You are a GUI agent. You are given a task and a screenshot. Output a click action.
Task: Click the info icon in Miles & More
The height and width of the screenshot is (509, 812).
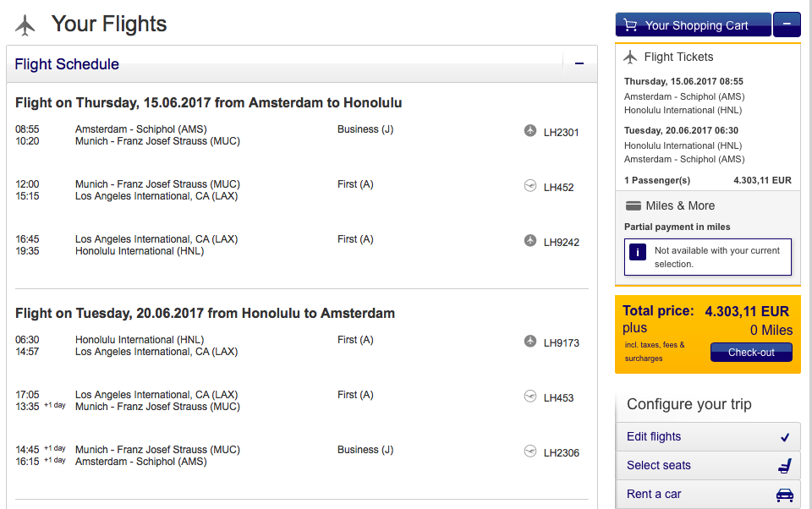pyautogui.click(x=638, y=251)
